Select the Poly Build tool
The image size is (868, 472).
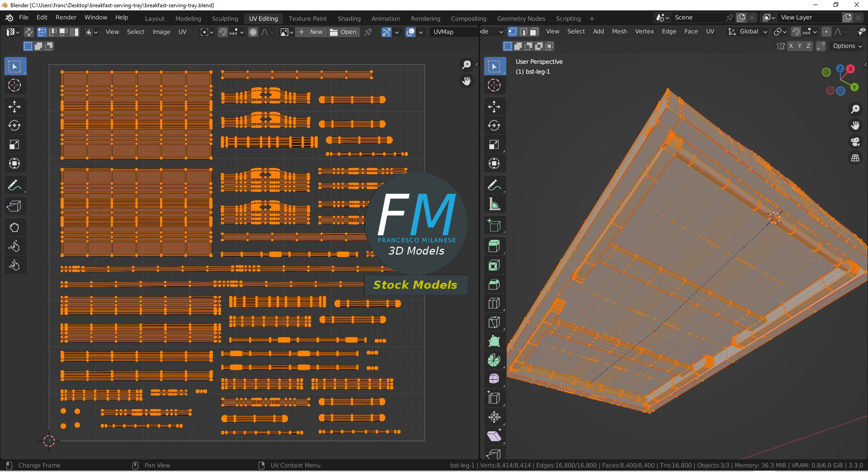494,342
